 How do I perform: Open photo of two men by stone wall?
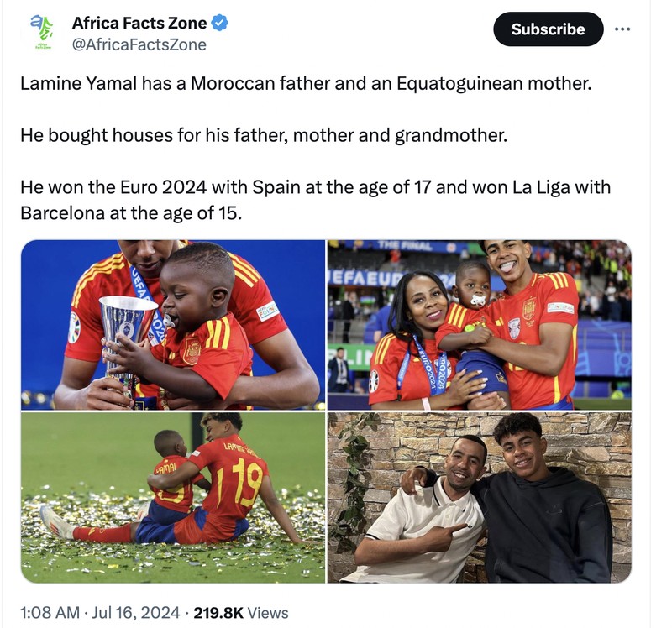479,497
